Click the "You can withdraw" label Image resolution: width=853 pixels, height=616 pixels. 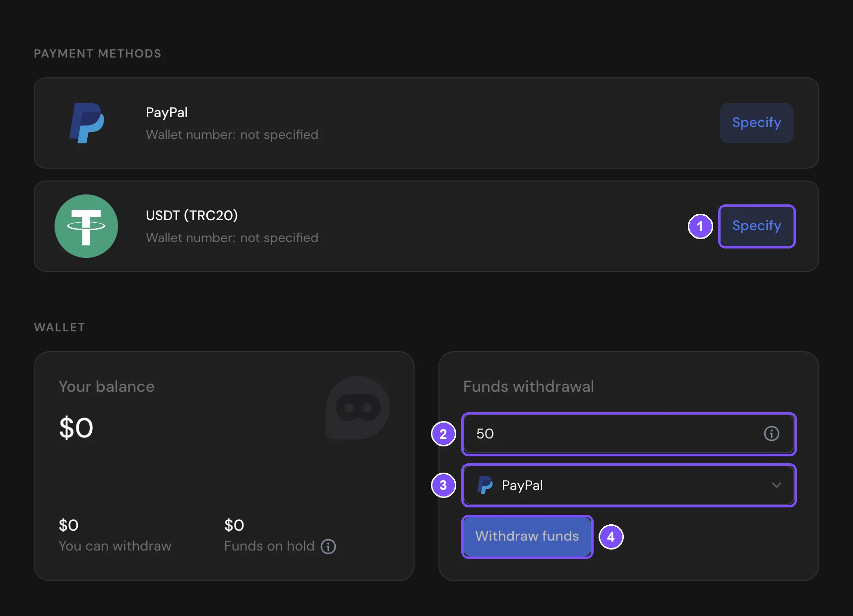click(x=115, y=546)
